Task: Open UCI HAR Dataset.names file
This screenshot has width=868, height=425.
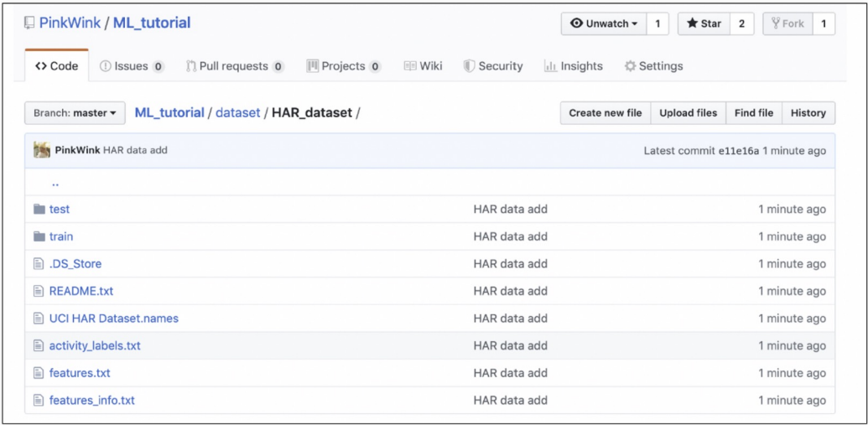Action: pyautogui.click(x=114, y=319)
